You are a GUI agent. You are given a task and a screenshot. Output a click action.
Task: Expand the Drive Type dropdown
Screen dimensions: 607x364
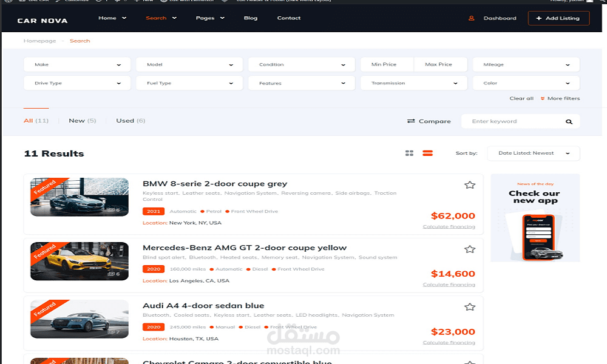click(x=77, y=83)
